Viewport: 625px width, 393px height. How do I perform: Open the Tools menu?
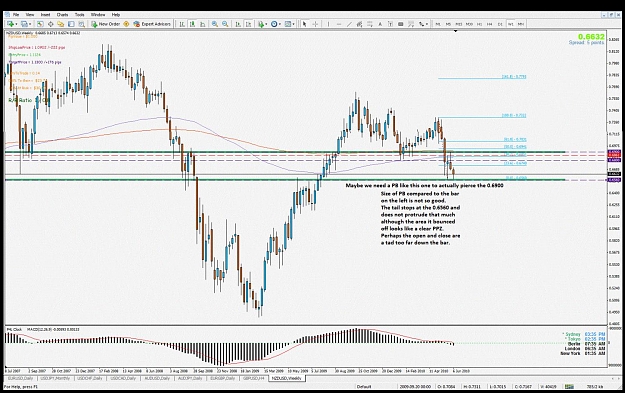point(80,15)
